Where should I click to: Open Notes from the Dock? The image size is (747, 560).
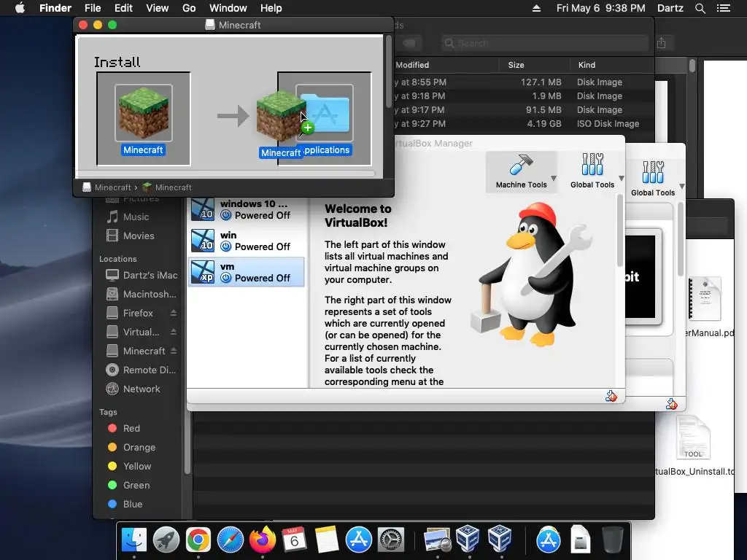coord(326,540)
